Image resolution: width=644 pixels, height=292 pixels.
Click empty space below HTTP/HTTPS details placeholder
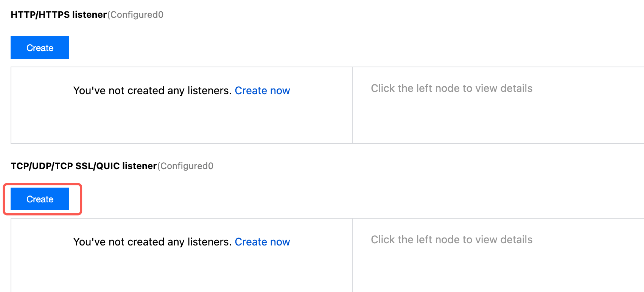pyautogui.click(x=492, y=121)
